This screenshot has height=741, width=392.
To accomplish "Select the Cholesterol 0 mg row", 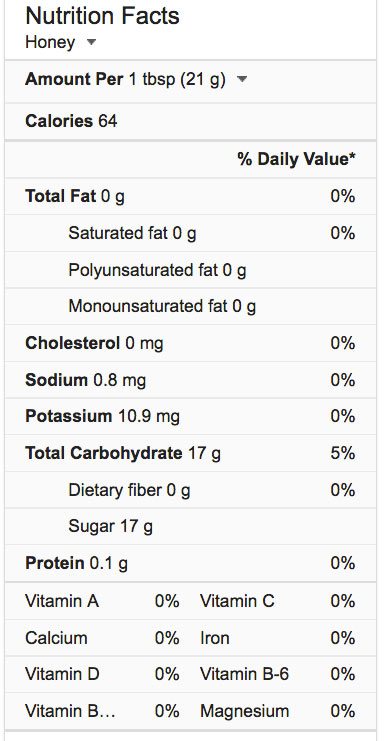I will 191,343.
